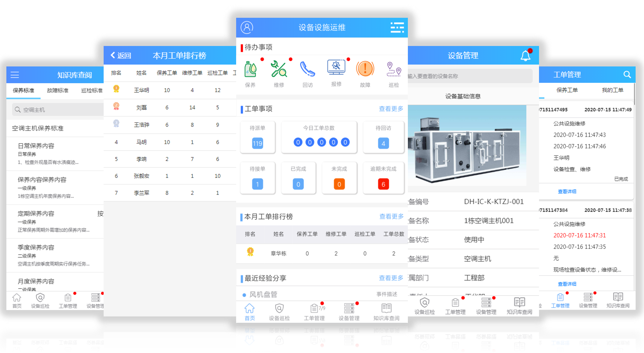
Task: Open the 待回访 card showing 4
Action: (x=383, y=137)
